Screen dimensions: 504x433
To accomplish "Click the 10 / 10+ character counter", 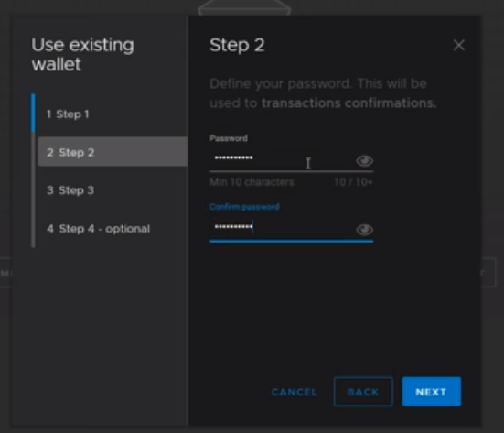I will pos(353,182).
